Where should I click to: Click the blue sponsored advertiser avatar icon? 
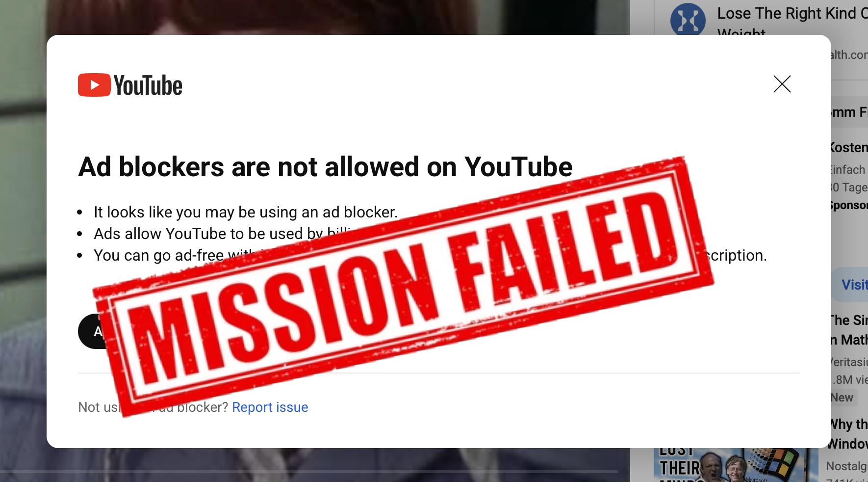[688, 19]
